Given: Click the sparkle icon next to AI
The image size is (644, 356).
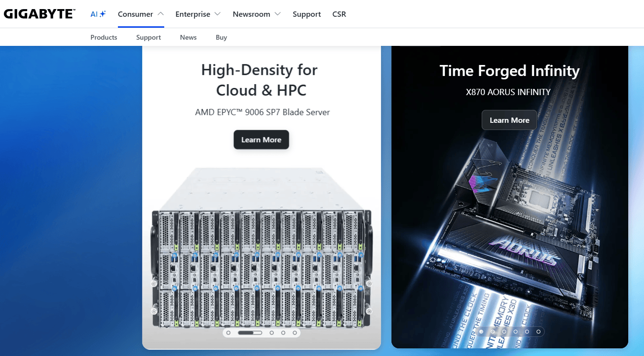Looking at the screenshot, I should pos(103,14).
